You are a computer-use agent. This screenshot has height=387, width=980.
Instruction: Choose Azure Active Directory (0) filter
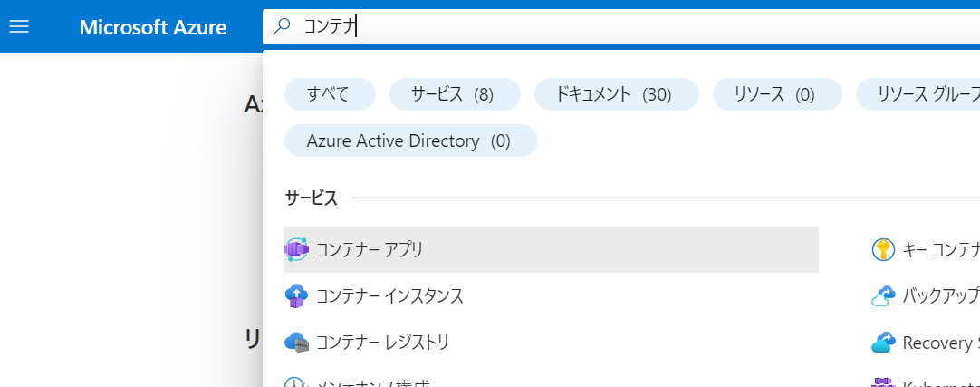click(x=409, y=140)
